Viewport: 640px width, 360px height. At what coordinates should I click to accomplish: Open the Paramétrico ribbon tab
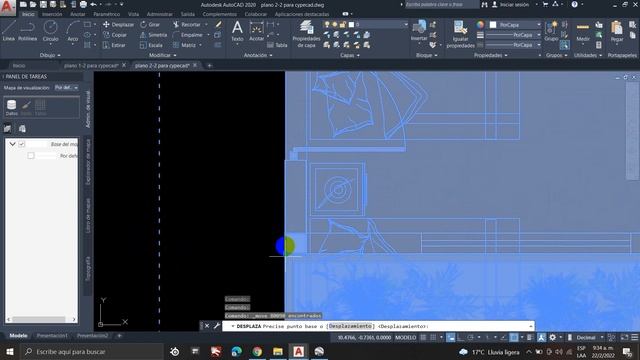pos(107,14)
